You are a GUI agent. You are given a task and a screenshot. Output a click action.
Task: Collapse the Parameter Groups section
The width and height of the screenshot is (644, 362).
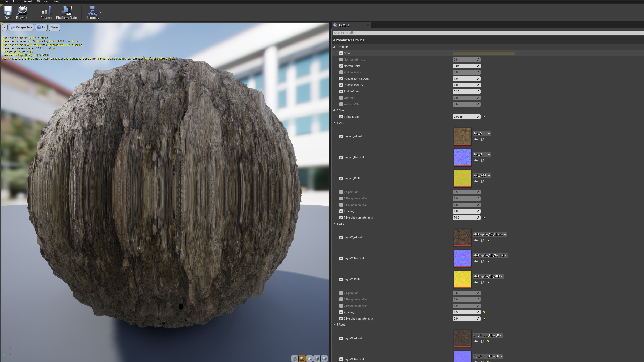coord(334,40)
